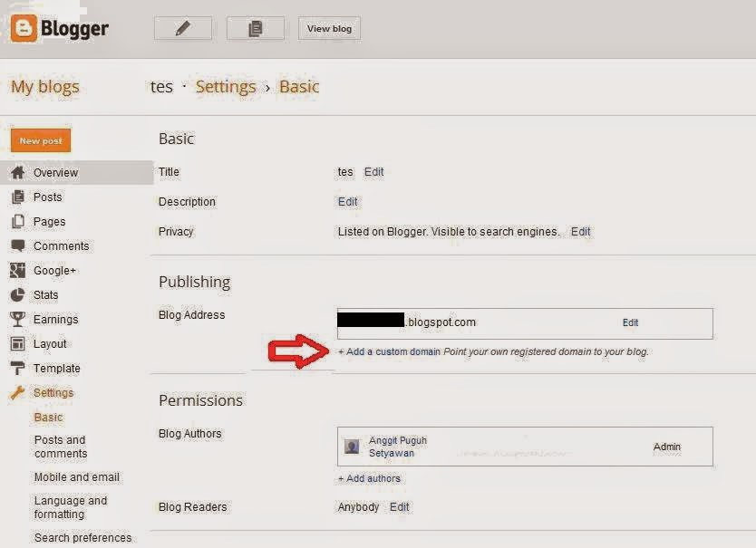Click the Admin role label
756x548 pixels.
coord(667,447)
